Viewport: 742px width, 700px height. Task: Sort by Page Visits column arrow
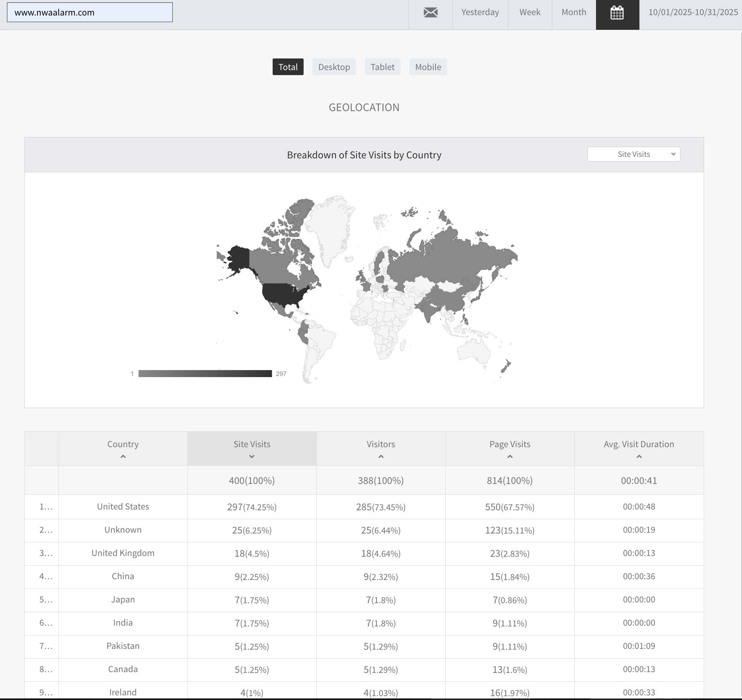(x=510, y=457)
